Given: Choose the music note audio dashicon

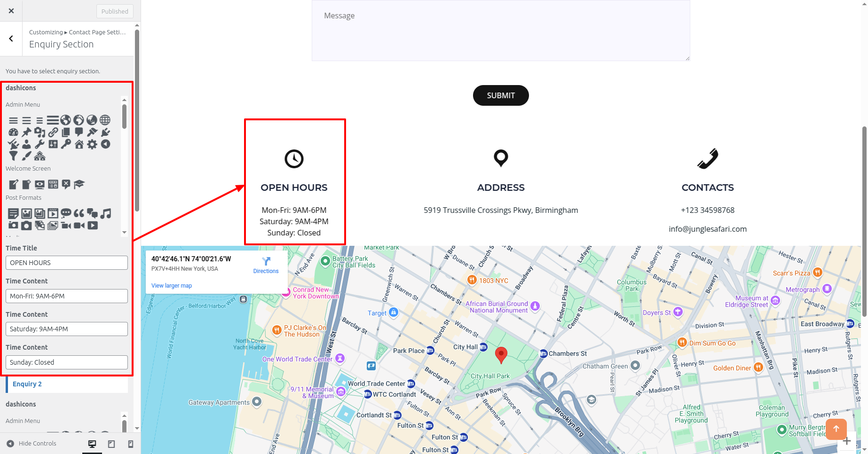Looking at the screenshot, I should 106,213.
